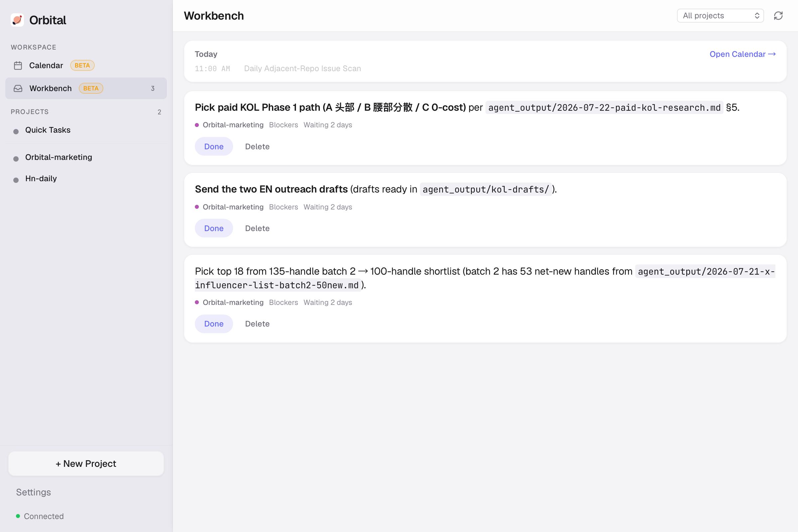This screenshot has height=532, width=798.
Task: Follow the Open Calendar link
Action: (743, 54)
